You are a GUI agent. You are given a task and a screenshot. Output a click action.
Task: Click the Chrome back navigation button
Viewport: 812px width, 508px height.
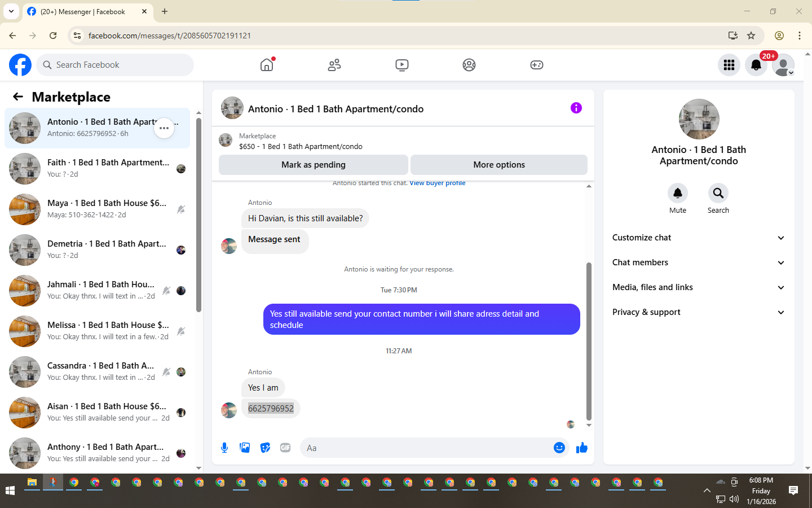coord(12,36)
